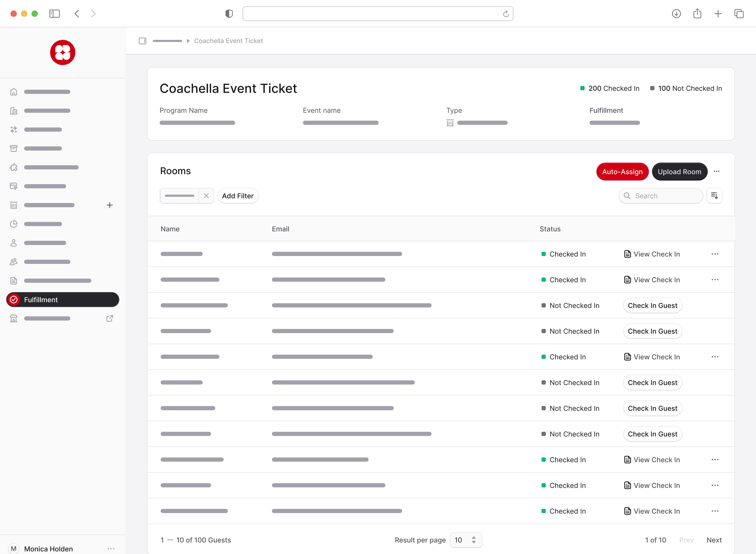756x554 pixels.
Task: Click Check In Guest in sixth row
Action: coord(653,383)
